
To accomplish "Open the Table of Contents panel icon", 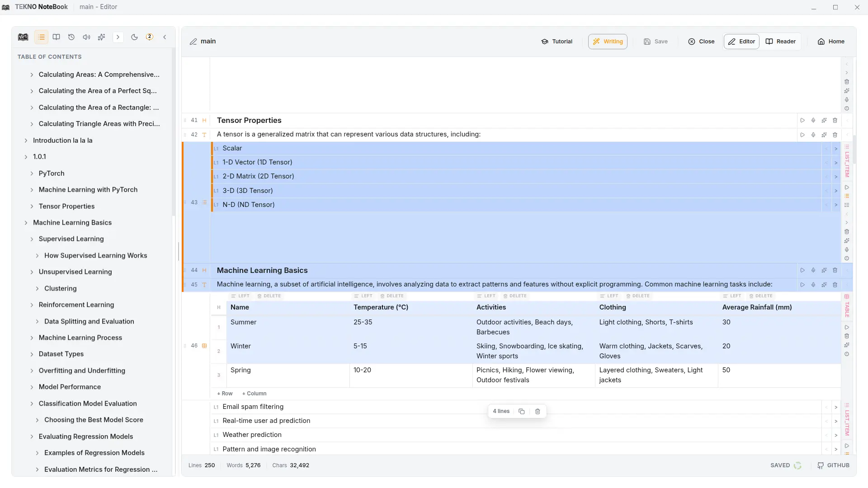I will pyautogui.click(x=41, y=37).
